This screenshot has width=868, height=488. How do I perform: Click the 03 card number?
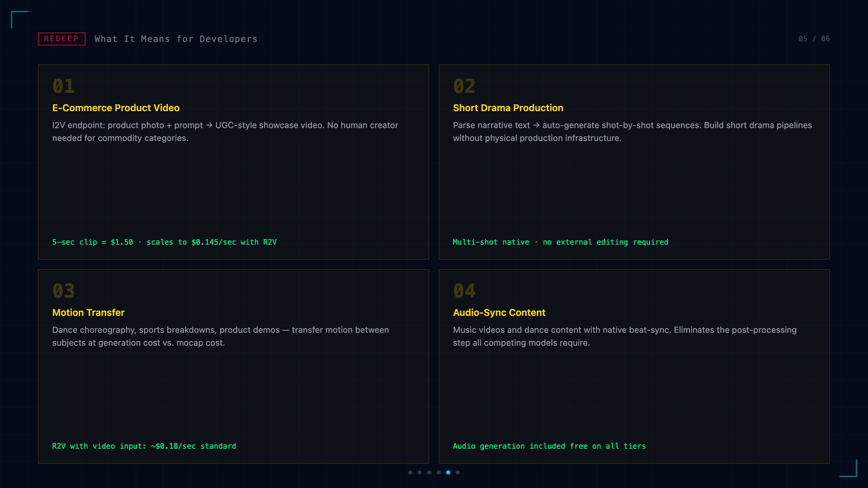(63, 291)
